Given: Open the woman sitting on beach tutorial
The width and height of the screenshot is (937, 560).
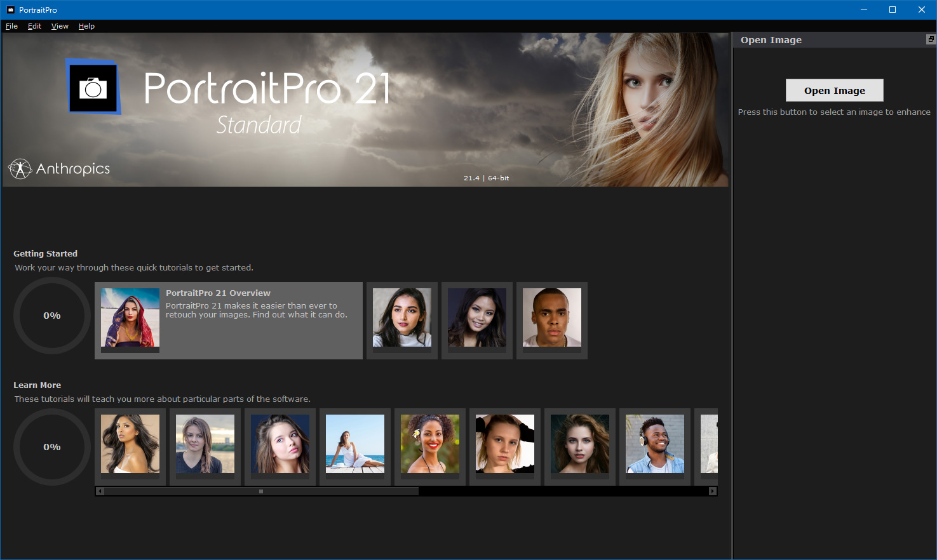Looking at the screenshot, I should (x=355, y=447).
